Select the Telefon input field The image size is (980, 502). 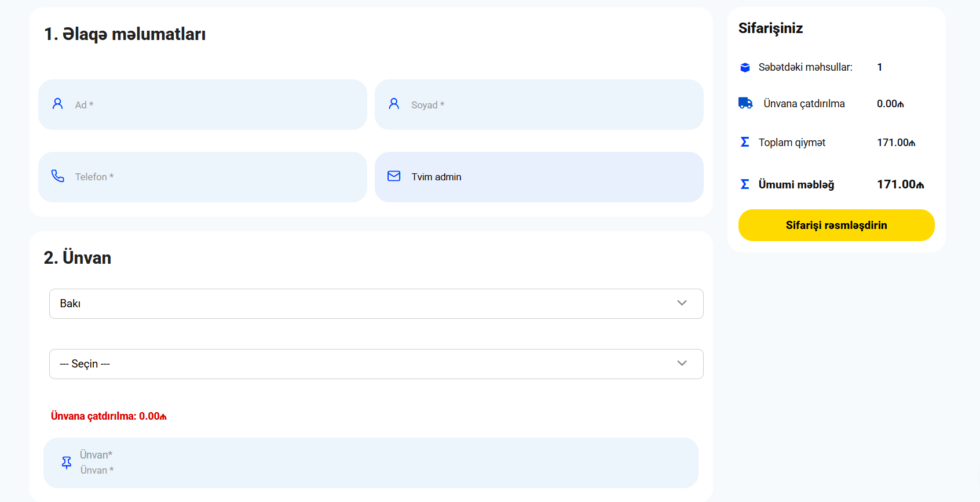click(x=214, y=177)
